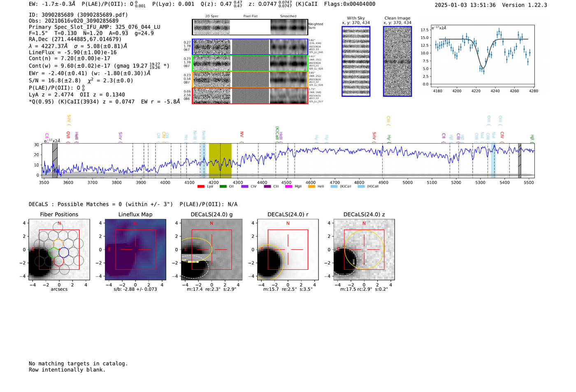Click the red NV line label
Screen dimensions: 576x392
[x=242, y=135]
